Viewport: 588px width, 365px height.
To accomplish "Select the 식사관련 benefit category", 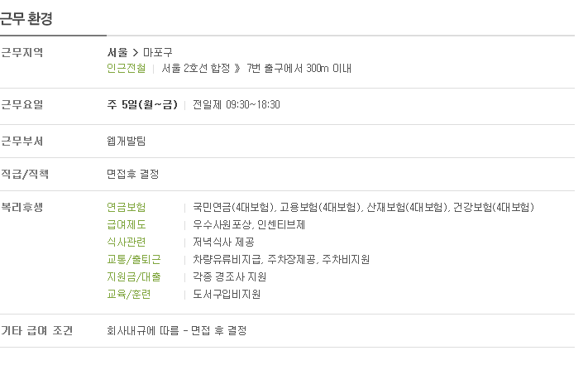I will tap(126, 242).
